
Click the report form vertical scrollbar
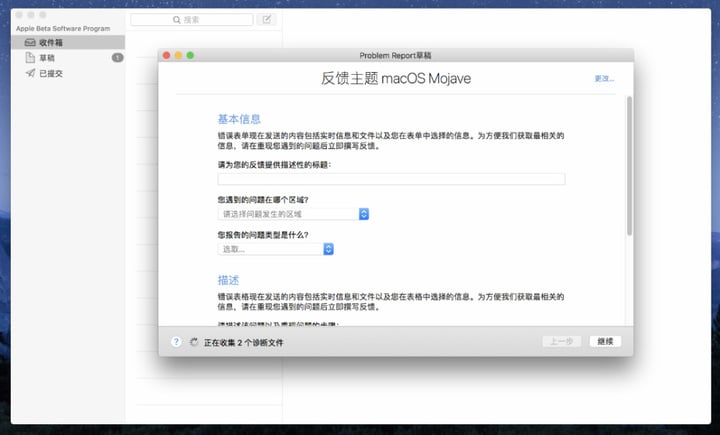pos(629,166)
